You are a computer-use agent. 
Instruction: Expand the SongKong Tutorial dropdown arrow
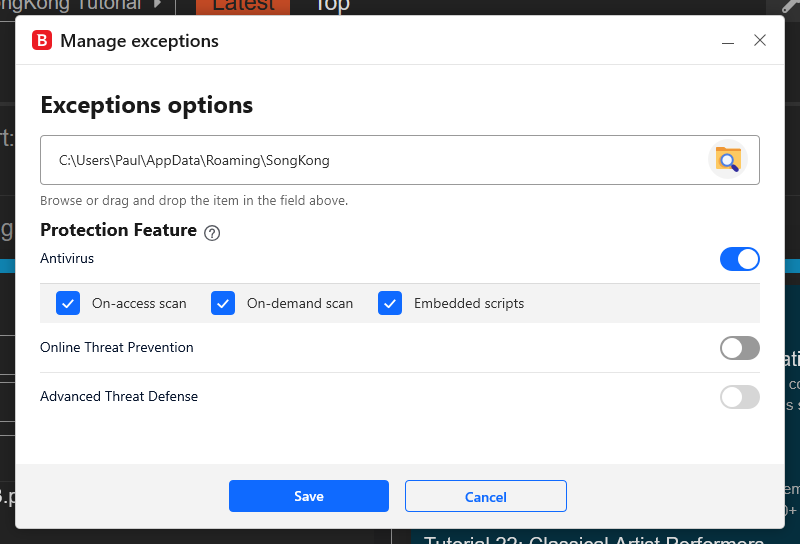(157, 5)
